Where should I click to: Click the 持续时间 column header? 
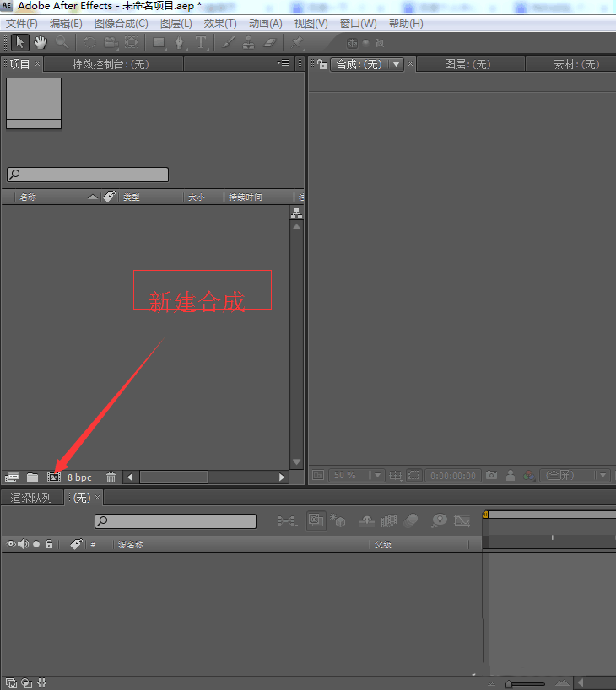point(246,197)
